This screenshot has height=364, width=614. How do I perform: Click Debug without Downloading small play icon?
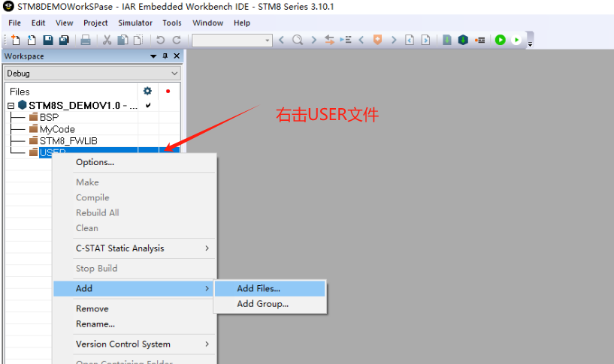pos(516,40)
